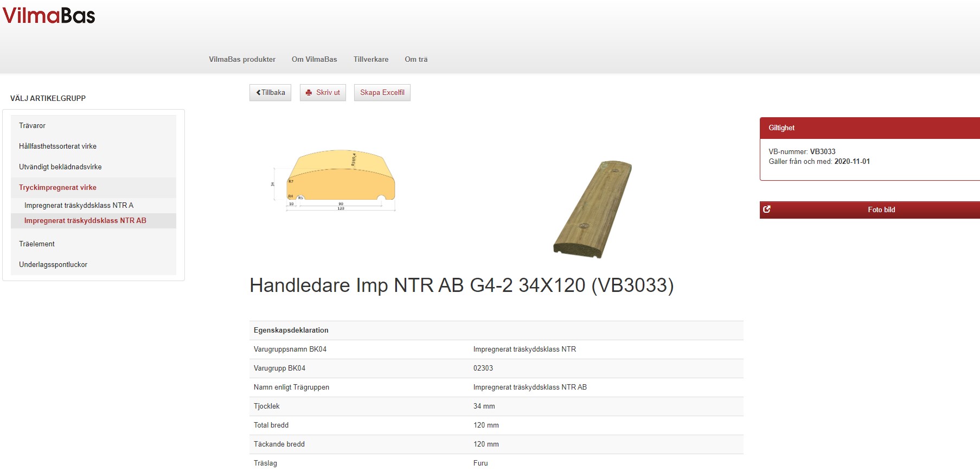This screenshot has height=471, width=980.
Task: Collapse the Tryckimpregnerat virke group
Action: tap(57, 188)
